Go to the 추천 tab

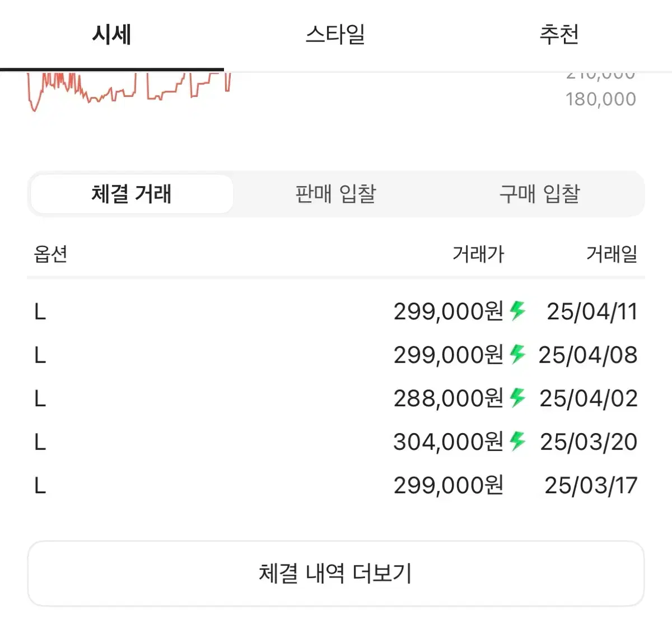pyautogui.click(x=559, y=35)
